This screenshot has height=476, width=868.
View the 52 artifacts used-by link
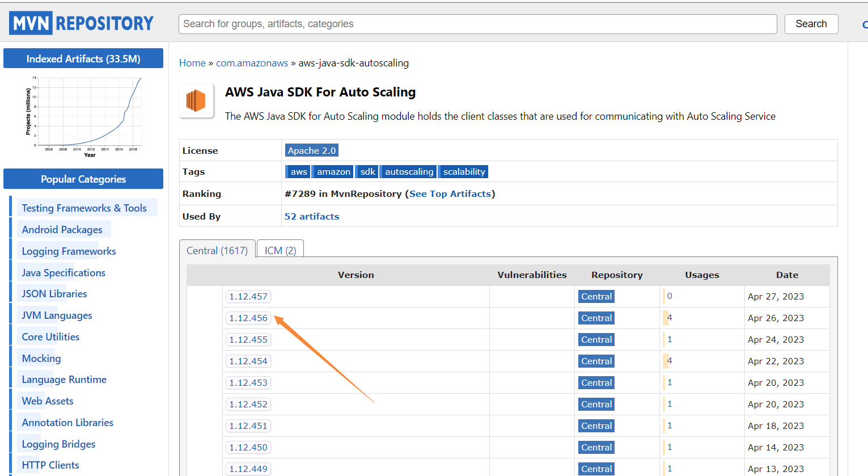pos(312,217)
